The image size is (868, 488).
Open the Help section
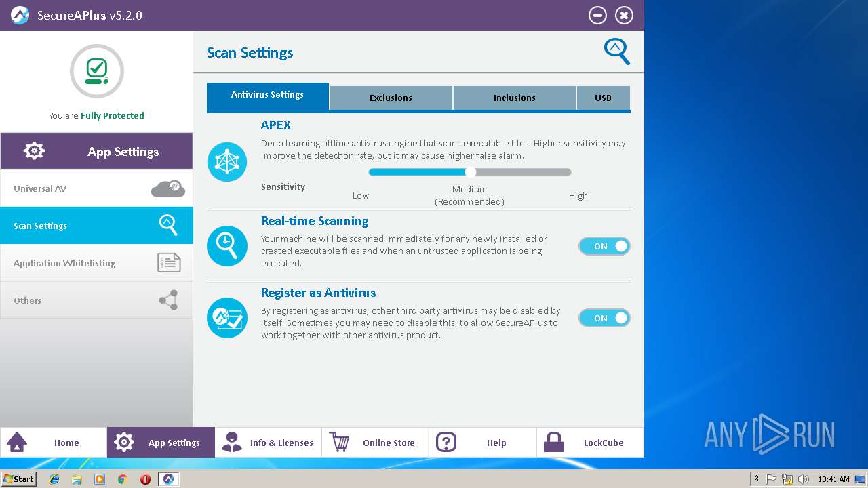482,443
